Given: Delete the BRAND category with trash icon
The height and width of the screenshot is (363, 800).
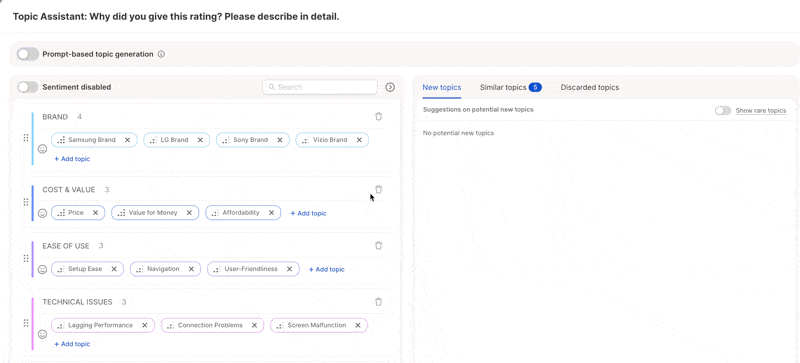Looking at the screenshot, I should coord(379,116).
